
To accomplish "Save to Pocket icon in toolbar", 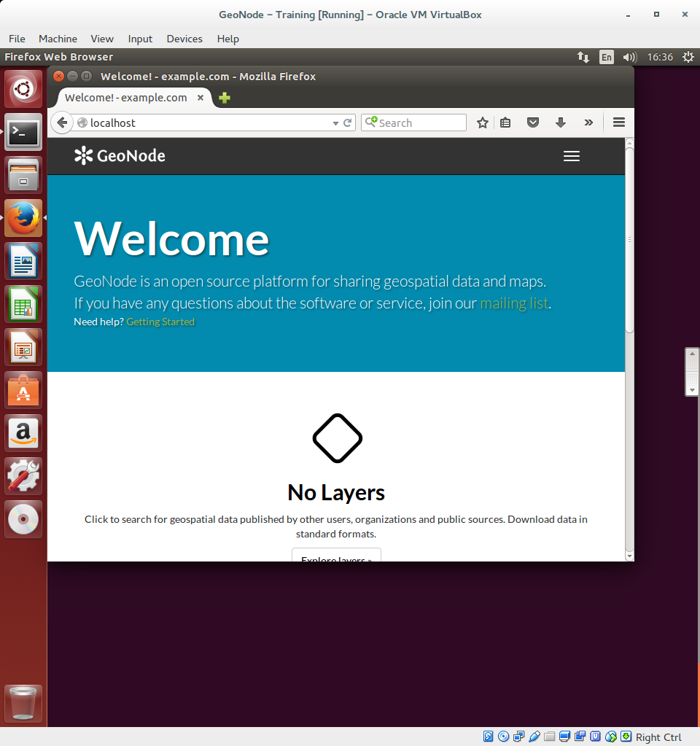I will [x=533, y=123].
